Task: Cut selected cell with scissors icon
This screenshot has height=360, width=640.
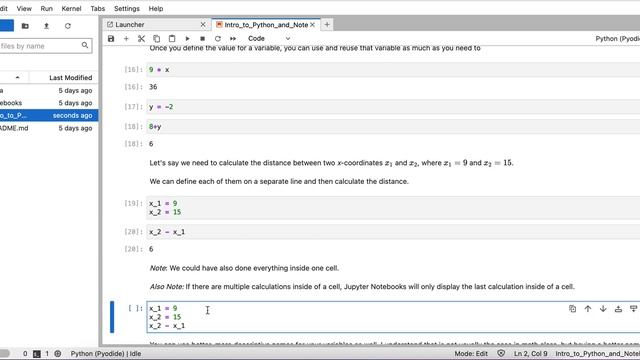Action: pyautogui.click(x=141, y=38)
